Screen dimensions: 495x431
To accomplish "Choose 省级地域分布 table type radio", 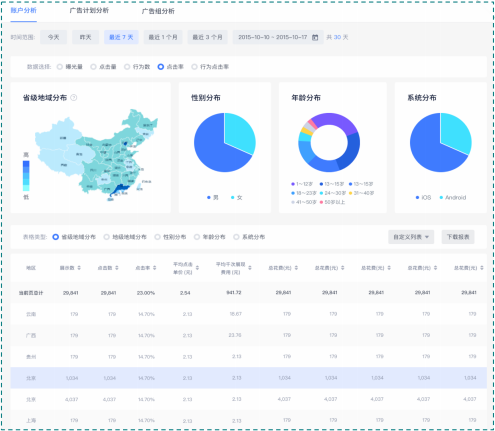I will coord(56,237).
